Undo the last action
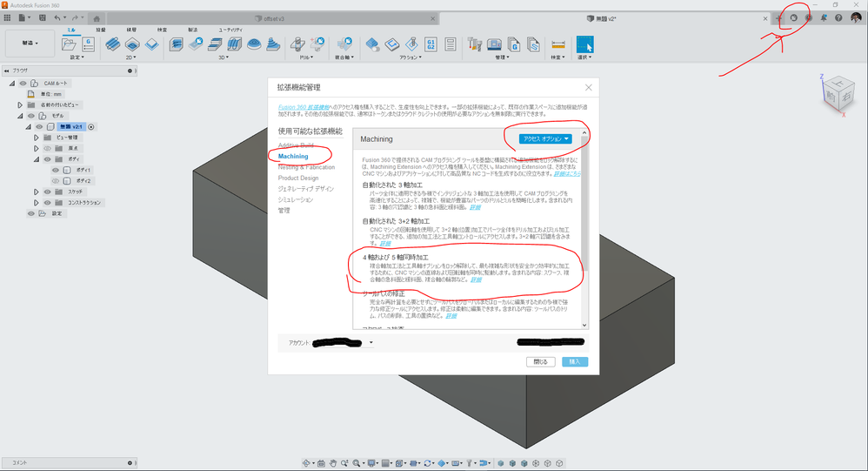Viewport: 868px width, 471px height. click(57, 17)
